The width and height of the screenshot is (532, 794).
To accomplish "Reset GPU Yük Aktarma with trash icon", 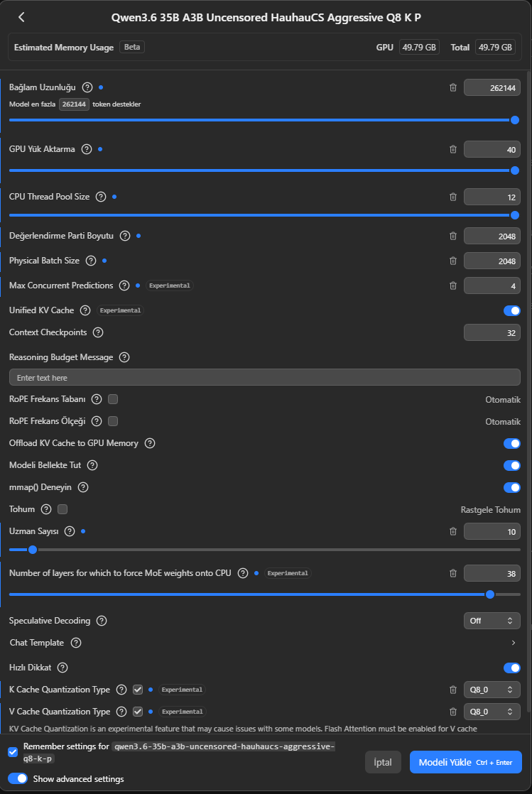I will point(453,149).
